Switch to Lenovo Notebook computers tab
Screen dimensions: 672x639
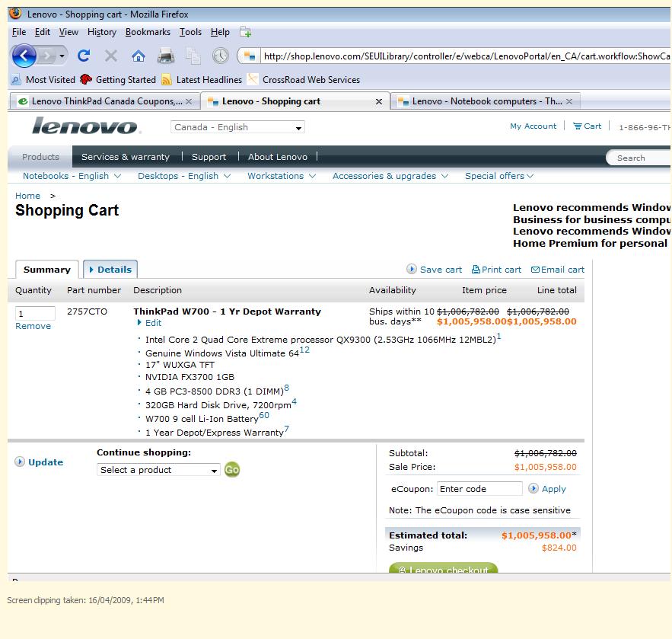pyautogui.click(x=485, y=101)
